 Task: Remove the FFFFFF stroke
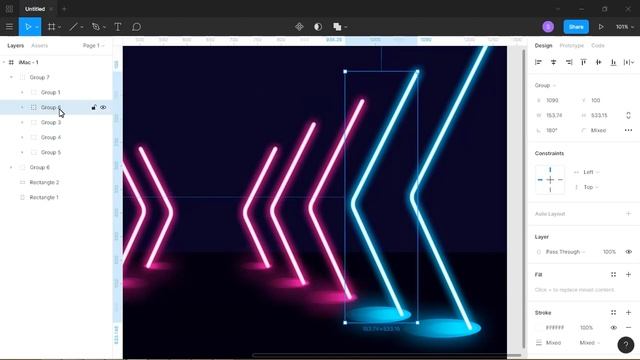click(629, 328)
